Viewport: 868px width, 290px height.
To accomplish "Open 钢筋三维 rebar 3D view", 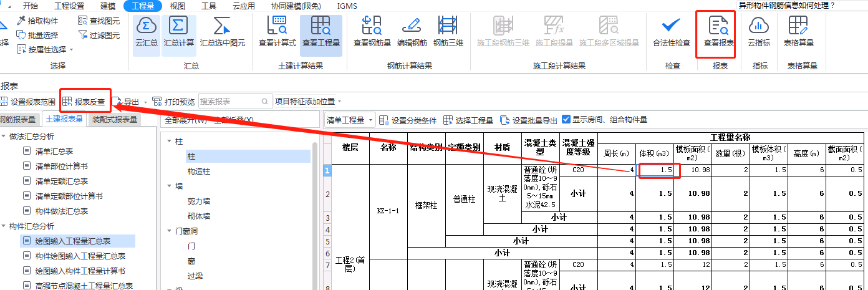I will tap(448, 32).
